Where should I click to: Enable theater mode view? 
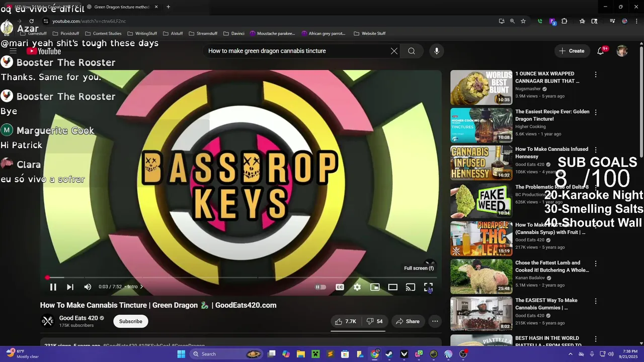coord(392,287)
